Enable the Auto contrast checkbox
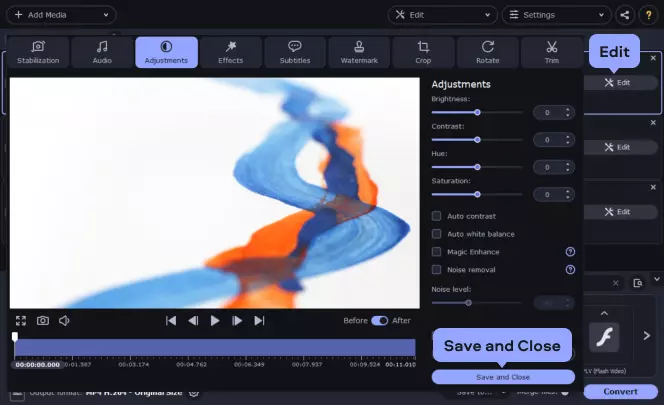Screen dimensions: 664x405 [436, 216]
